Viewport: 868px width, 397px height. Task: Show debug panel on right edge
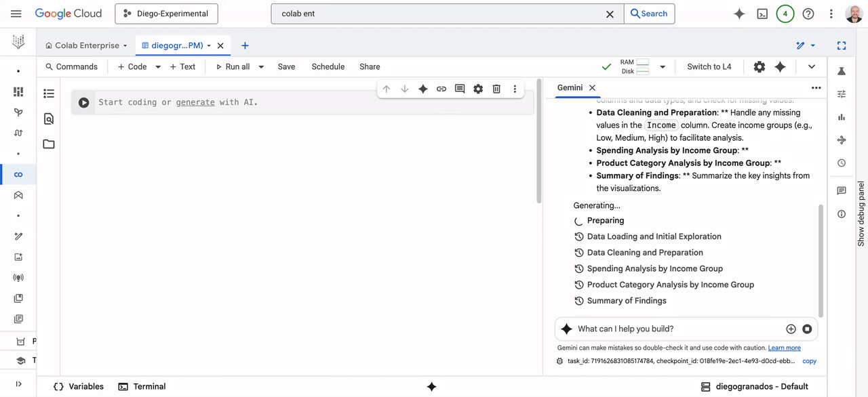(x=861, y=213)
